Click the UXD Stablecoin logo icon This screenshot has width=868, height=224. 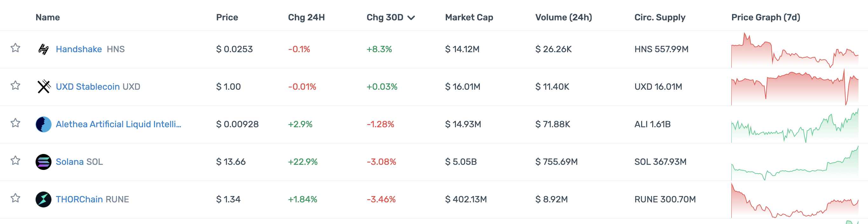44,87
